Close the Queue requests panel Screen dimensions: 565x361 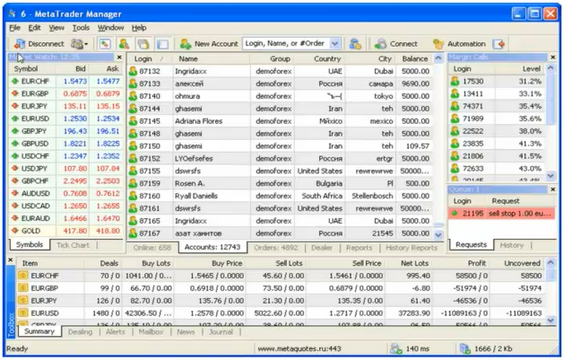[x=553, y=189]
